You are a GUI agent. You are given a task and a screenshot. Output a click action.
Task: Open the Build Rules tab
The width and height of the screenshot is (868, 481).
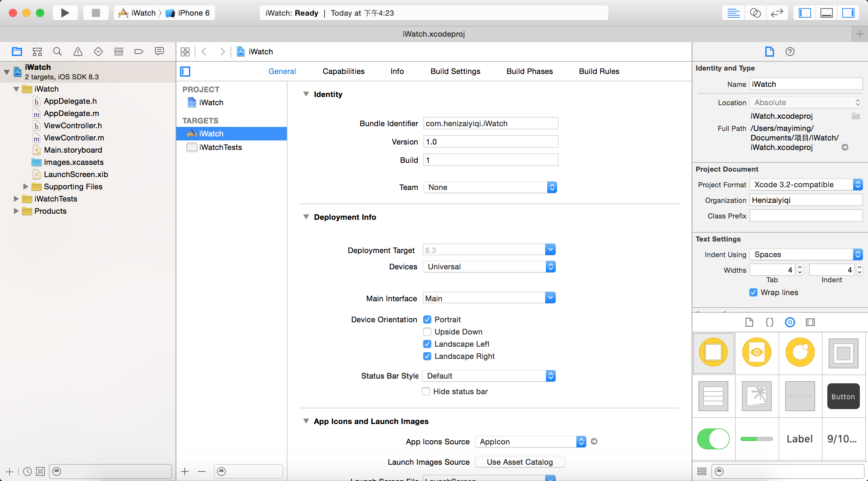click(599, 71)
